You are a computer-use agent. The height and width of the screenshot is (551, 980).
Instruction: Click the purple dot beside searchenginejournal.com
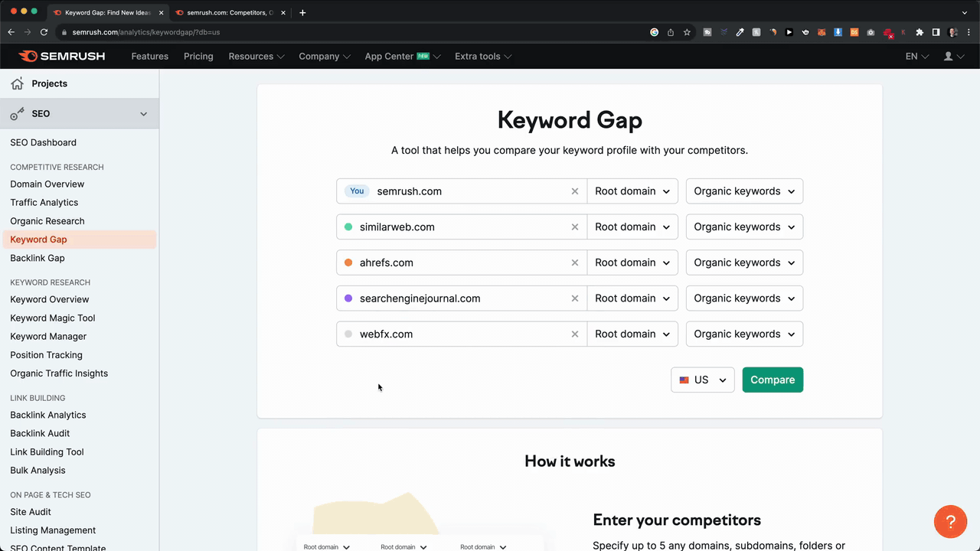pyautogui.click(x=348, y=298)
